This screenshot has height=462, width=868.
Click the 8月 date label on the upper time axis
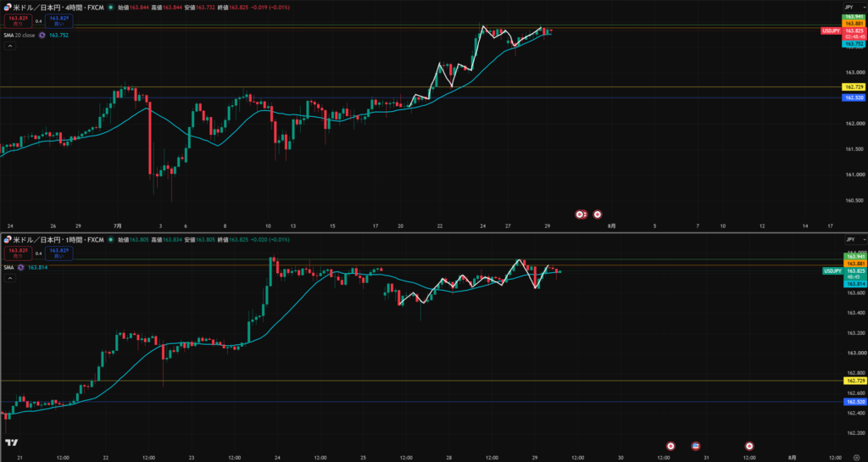coord(611,225)
